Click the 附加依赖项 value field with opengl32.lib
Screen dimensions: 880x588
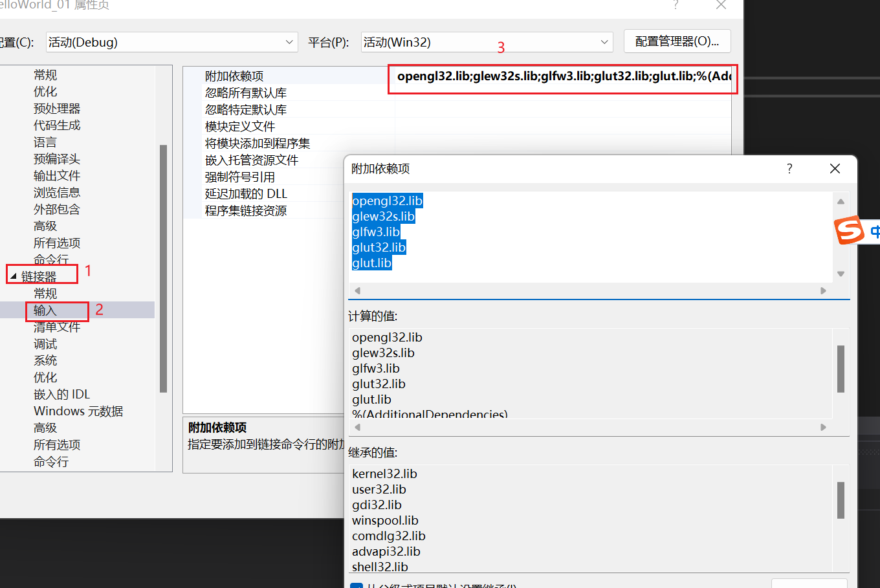563,76
